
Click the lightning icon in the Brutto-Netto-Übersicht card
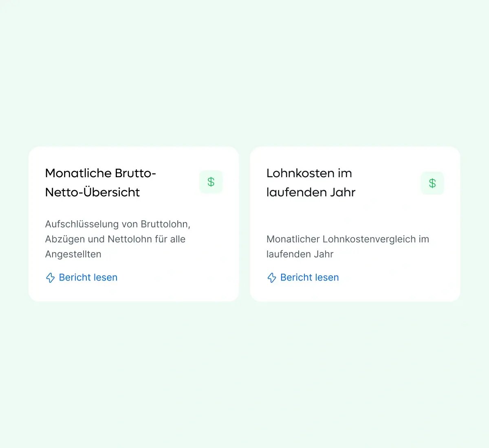point(50,278)
